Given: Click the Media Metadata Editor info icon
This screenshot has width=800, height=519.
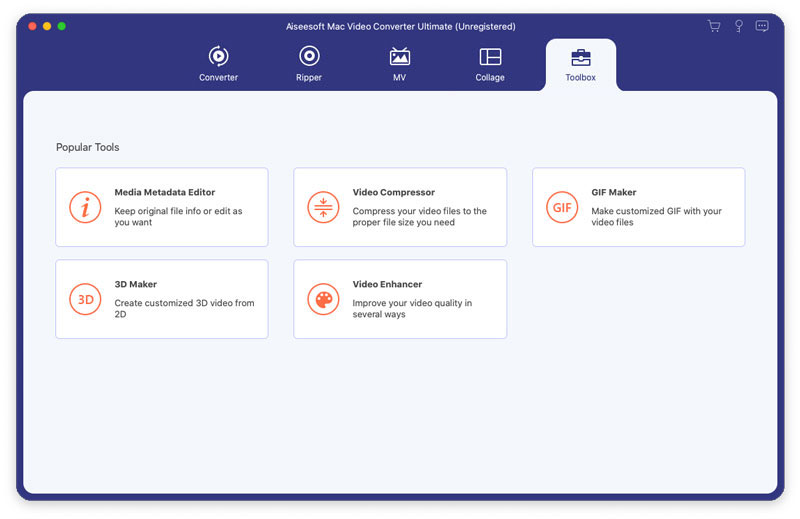Looking at the screenshot, I should (85, 207).
